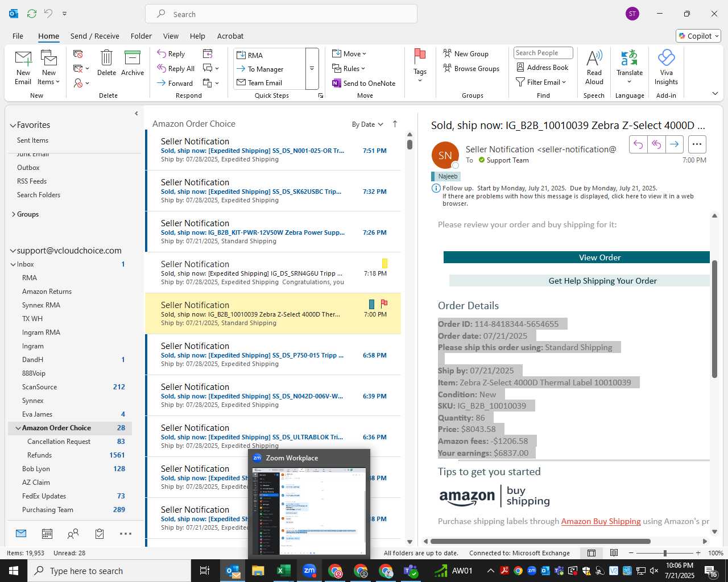Open the Help tab
Screen dimensions: 728x582
(197, 36)
